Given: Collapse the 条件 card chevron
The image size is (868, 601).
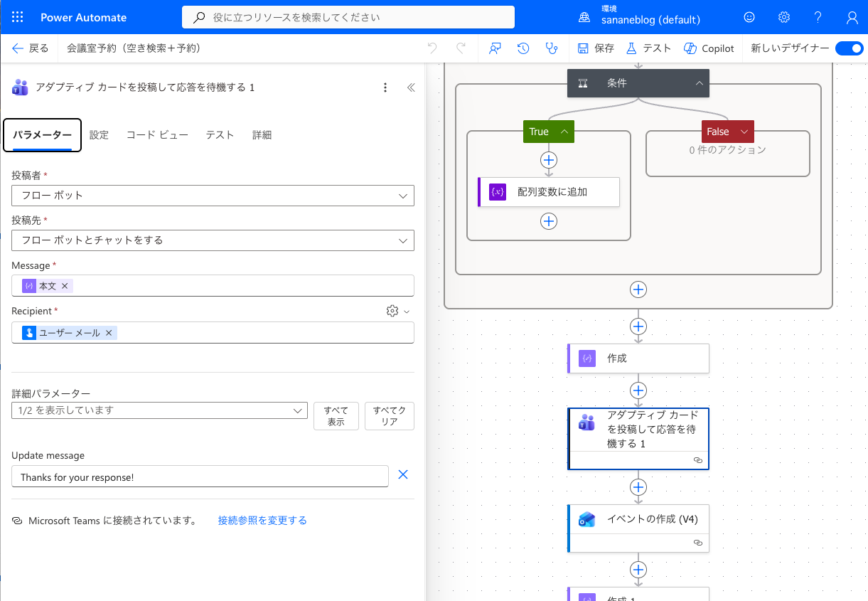Looking at the screenshot, I should click(x=700, y=83).
